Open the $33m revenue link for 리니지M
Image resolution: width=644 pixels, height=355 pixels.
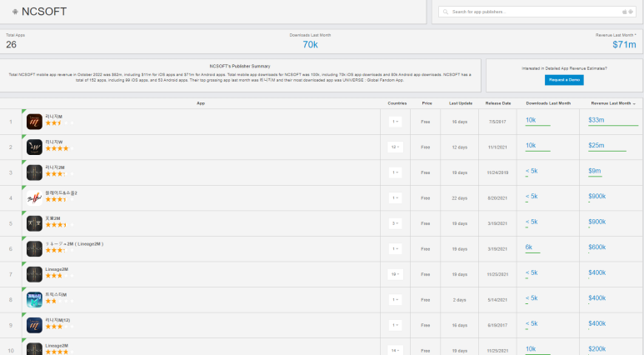[596, 120]
